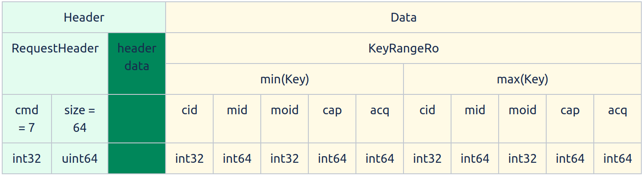Select mid under max(Key)
The height and width of the screenshot is (176, 644).
click(x=475, y=119)
